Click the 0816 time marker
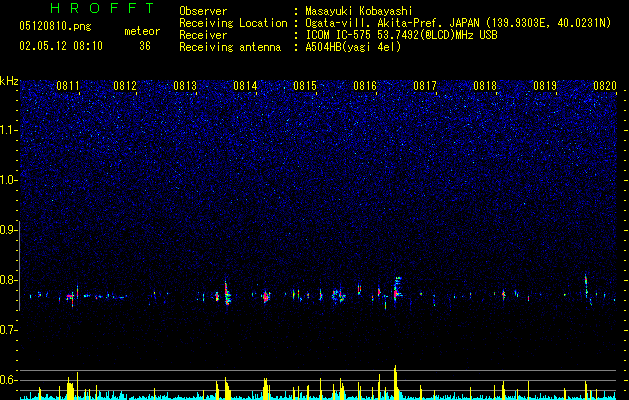629x400 pixels. click(365, 86)
